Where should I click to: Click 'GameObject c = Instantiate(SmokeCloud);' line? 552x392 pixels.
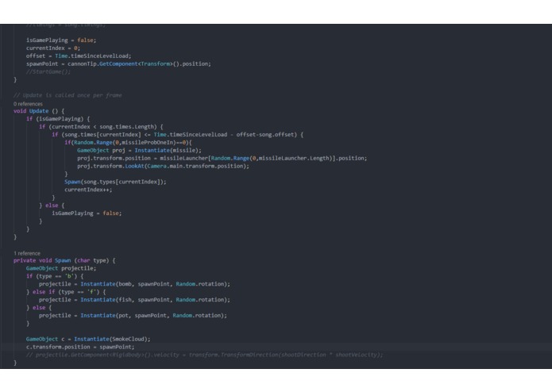coord(88,339)
